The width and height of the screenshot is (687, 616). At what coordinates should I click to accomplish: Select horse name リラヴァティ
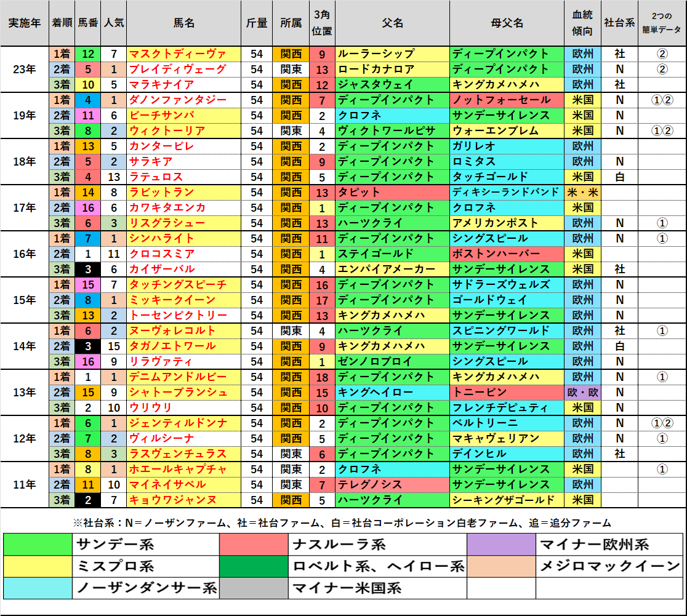183,362
